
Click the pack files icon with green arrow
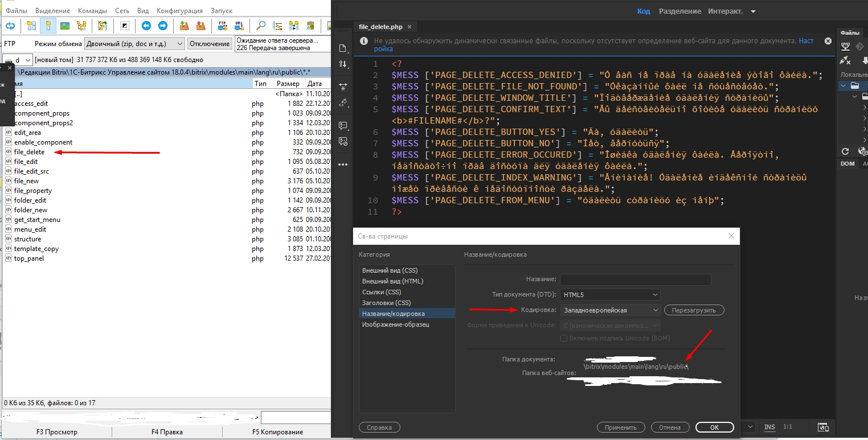point(184,26)
